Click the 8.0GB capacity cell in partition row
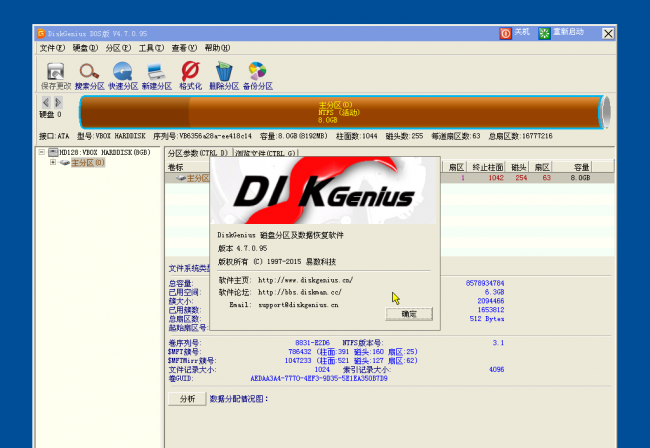 coord(580,178)
